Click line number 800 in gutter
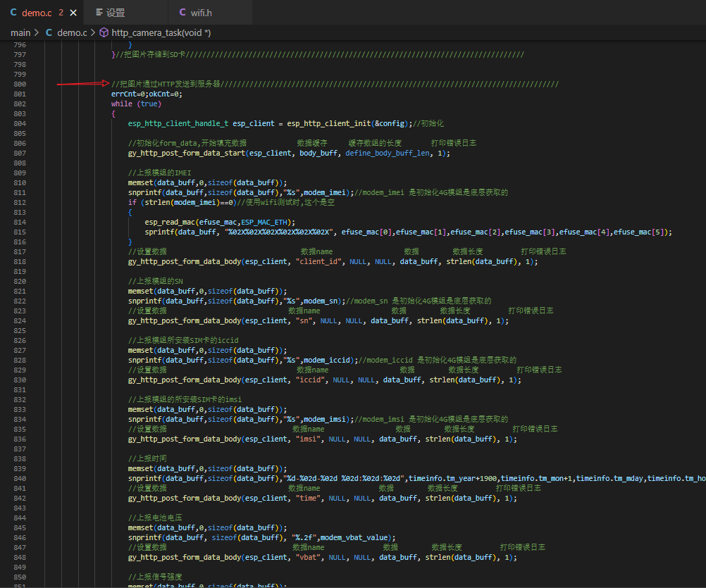706x588 pixels. click(x=20, y=84)
